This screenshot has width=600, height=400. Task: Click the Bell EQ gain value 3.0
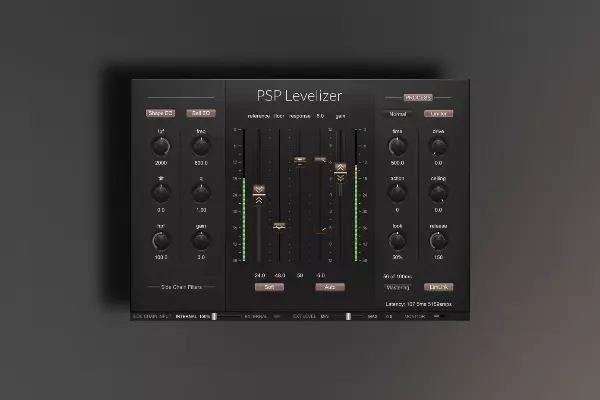(201, 257)
